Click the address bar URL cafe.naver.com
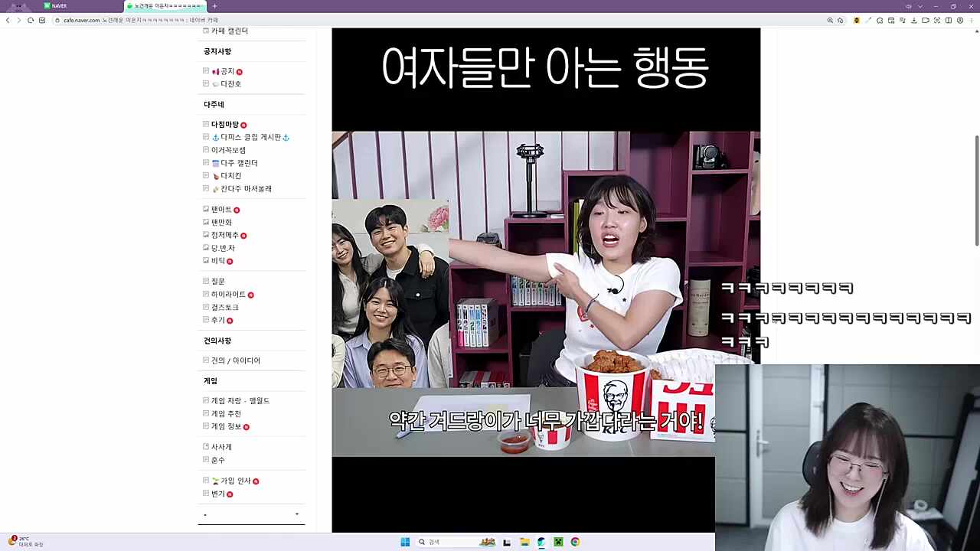The height and width of the screenshot is (551, 980). [x=81, y=20]
